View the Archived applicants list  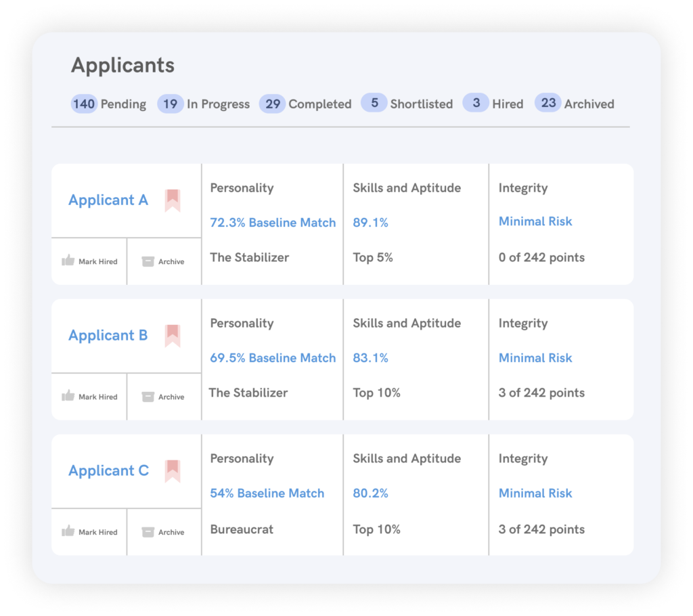(x=574, y=104)
